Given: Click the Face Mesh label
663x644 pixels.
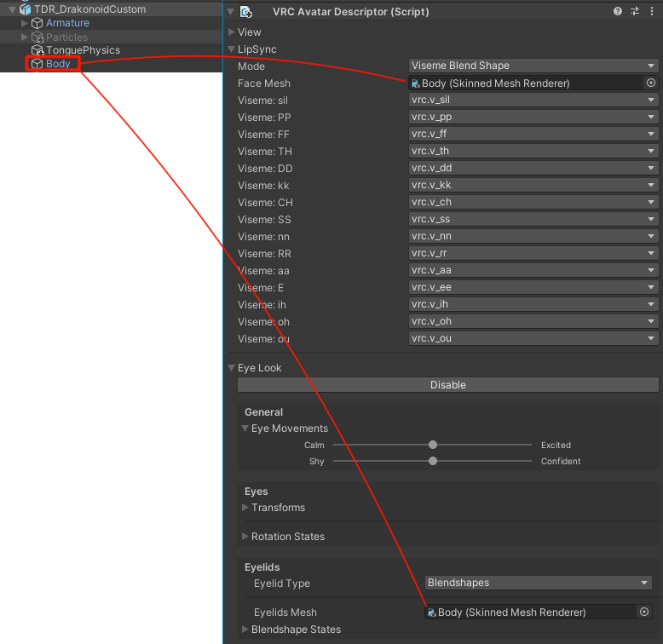Looking at the screenshot, I should tap(264, 83).
